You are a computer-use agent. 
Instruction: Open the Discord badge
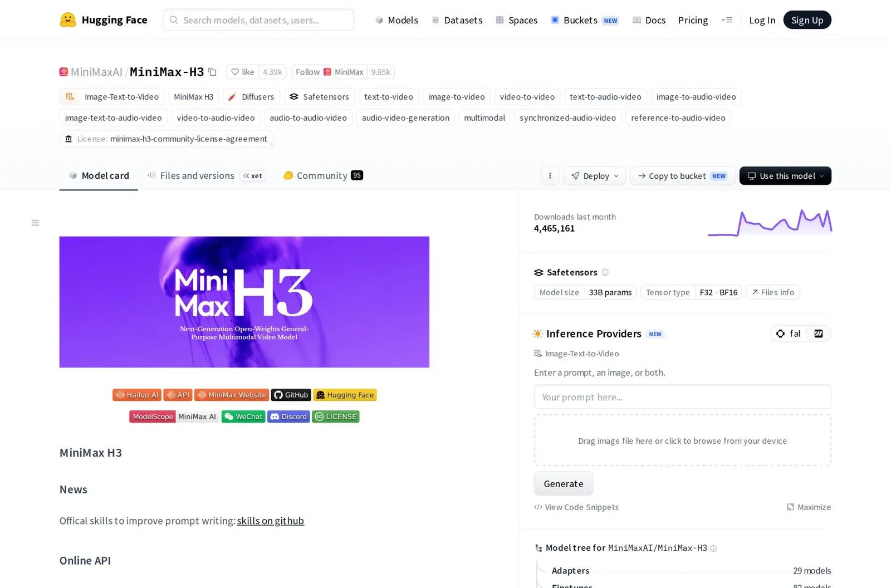(x=288, y=416)
